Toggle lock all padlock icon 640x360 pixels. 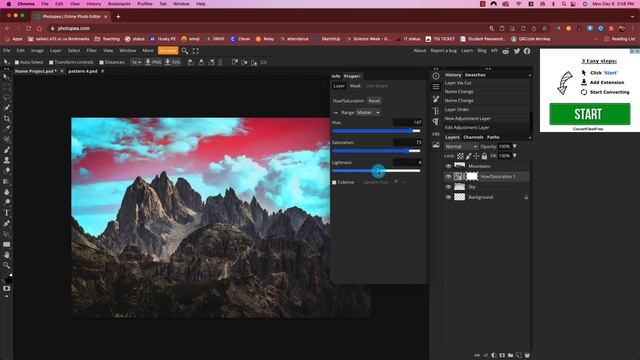(x=484, y=156)
